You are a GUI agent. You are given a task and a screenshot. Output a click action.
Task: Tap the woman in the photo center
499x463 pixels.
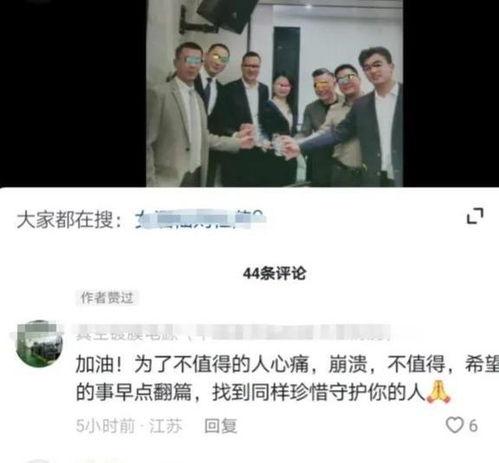281,113
